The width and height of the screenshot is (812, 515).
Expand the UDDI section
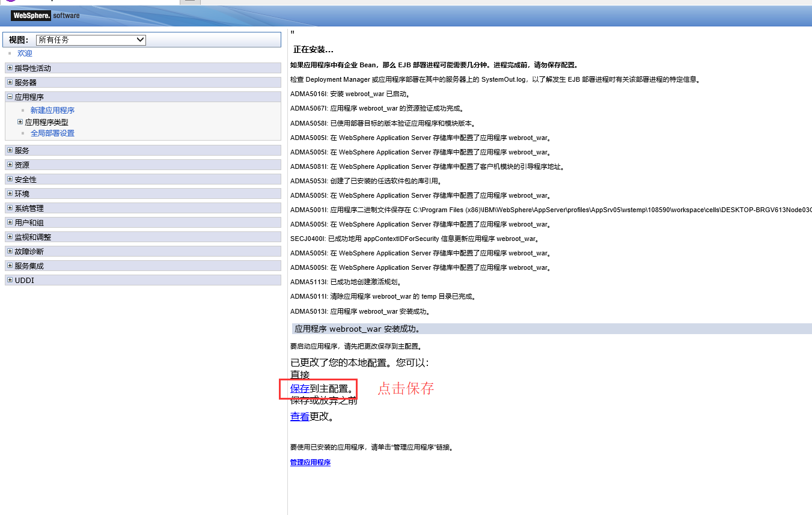[x=10, y=280]
